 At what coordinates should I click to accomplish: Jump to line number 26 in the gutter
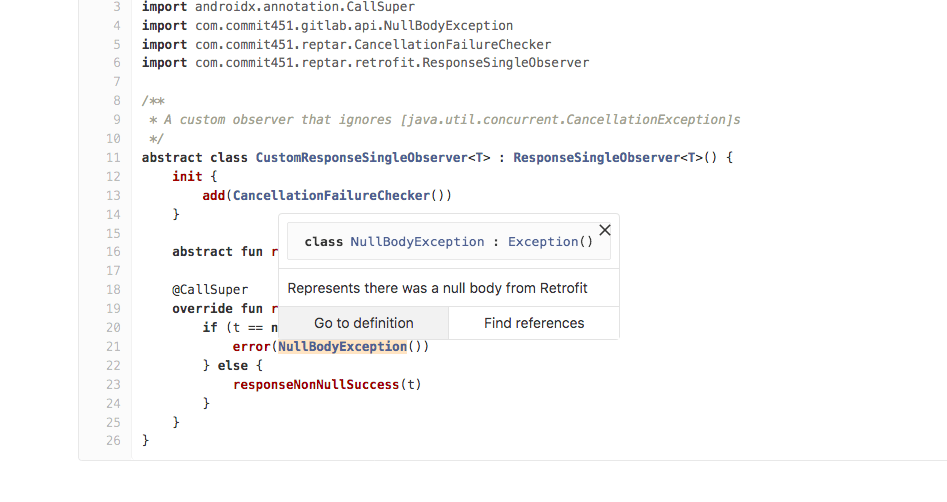pyautogui.click(x=112, y=440)
